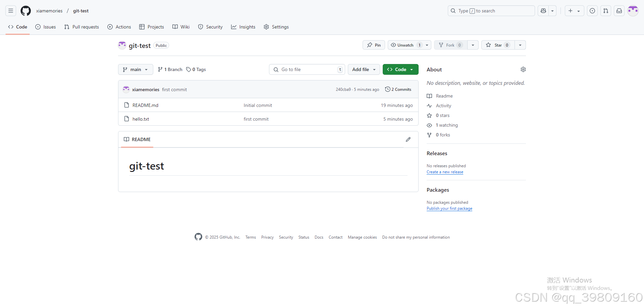The image size is (644, 308).
Task: View the 1 Branch link
Action: pyautogui.click(x=170, y=69)
